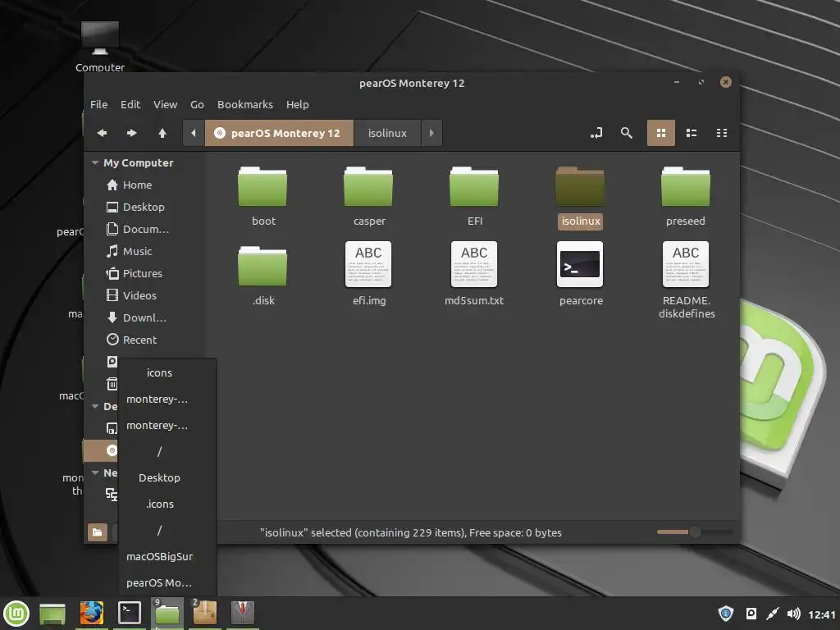Switch to list view

(x=692, y=133)
